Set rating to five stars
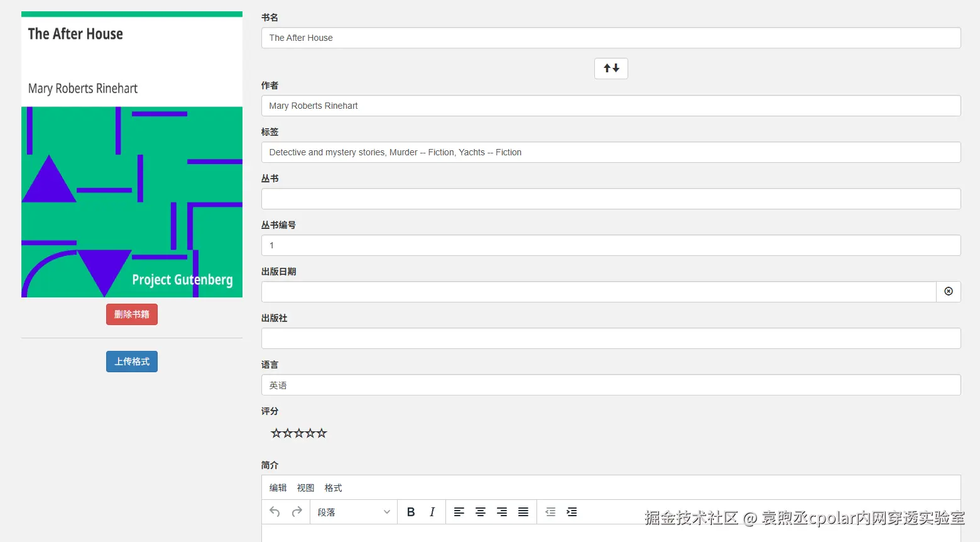980x542 pixels. [x=322, y=433]
